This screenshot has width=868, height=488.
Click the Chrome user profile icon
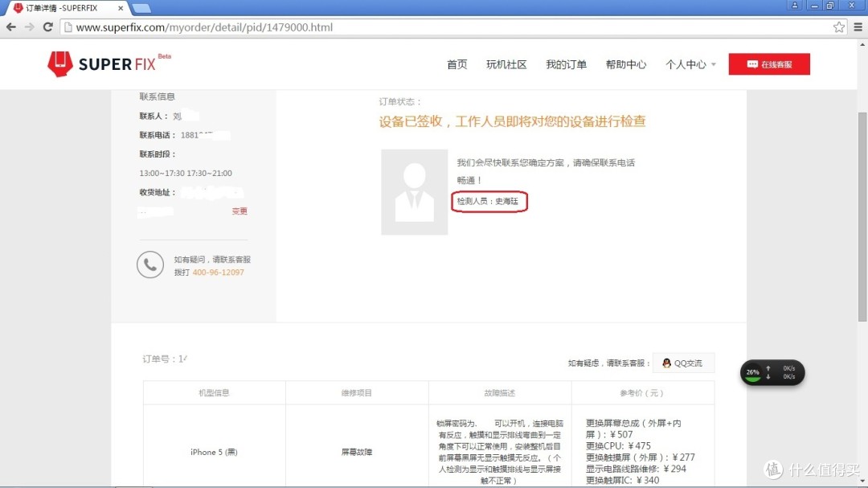(794, 6)
